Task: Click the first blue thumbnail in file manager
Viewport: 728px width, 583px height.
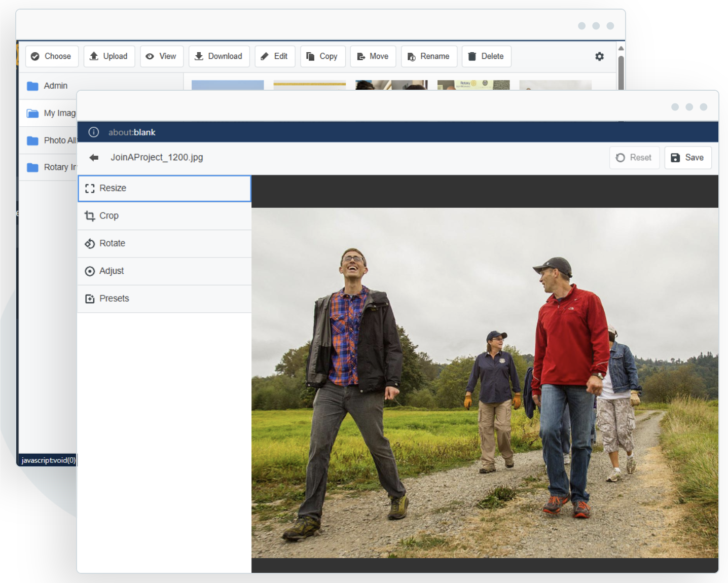Action: pyautogui.click(x=228, y=85)
